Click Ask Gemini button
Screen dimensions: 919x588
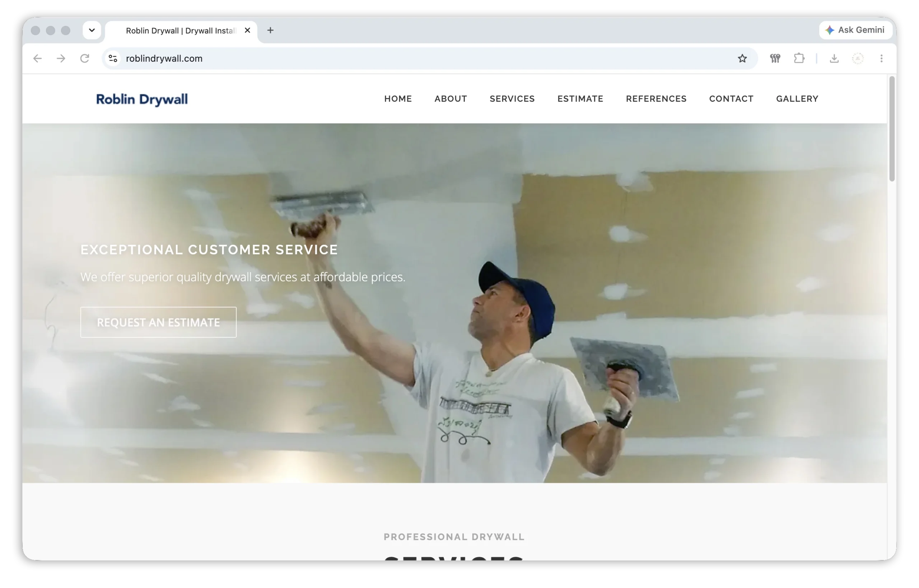click(x=855, y=30)
